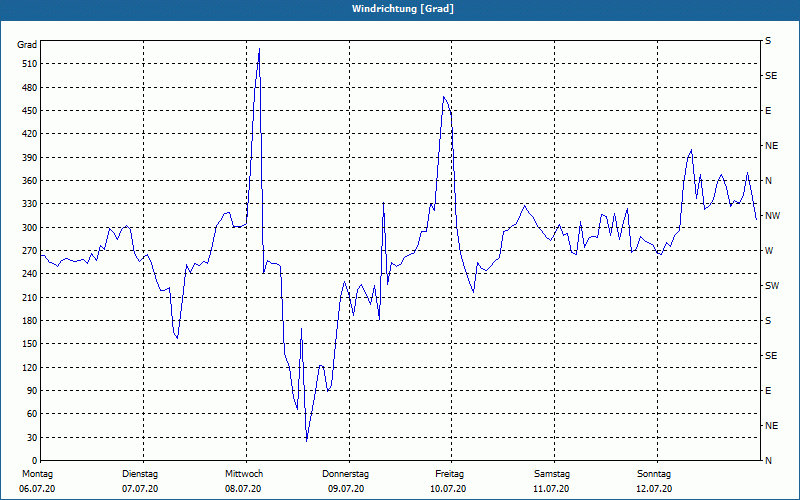The height and width of the screenshot is (500, 800).
Task: Pick the y-axis value "330"
Action: coord(28,204)
